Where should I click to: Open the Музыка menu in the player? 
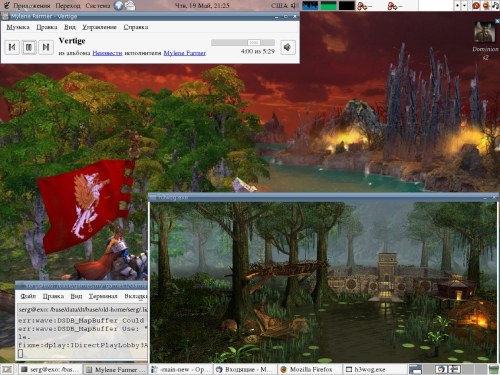coord(18,27)
